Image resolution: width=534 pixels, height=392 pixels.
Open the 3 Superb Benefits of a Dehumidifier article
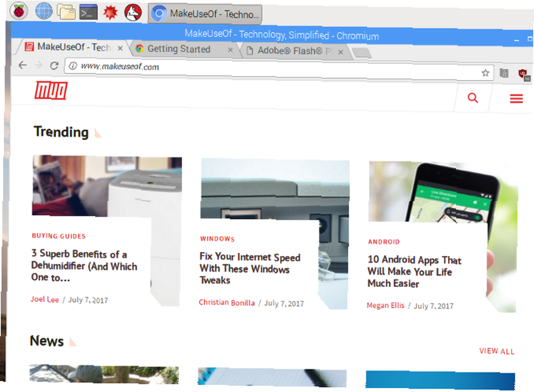pos(84,266)
